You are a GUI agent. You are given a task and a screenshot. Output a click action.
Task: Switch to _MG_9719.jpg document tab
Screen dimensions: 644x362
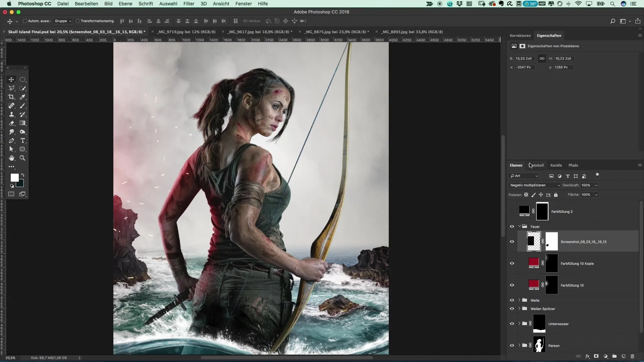[186, 32]
